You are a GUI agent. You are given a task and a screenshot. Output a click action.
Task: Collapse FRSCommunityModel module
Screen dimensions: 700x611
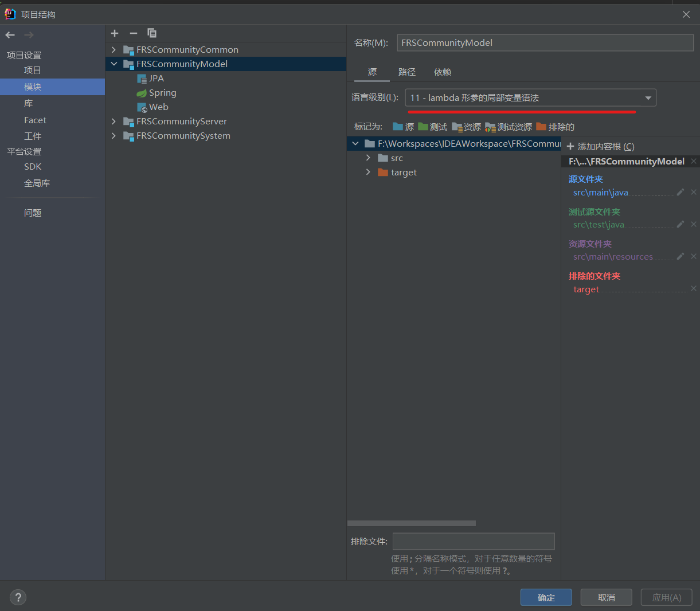114,64
